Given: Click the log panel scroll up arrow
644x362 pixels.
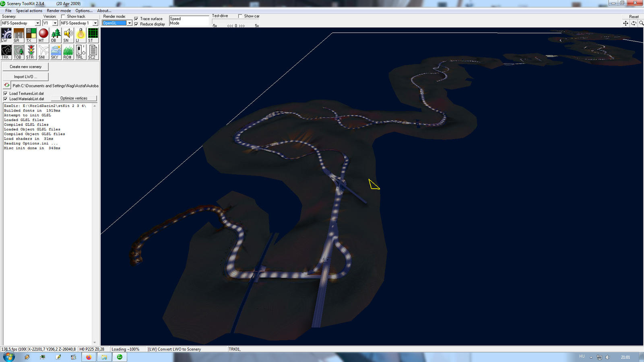Looking at the screenshot, I should click(x=95, y=106).
